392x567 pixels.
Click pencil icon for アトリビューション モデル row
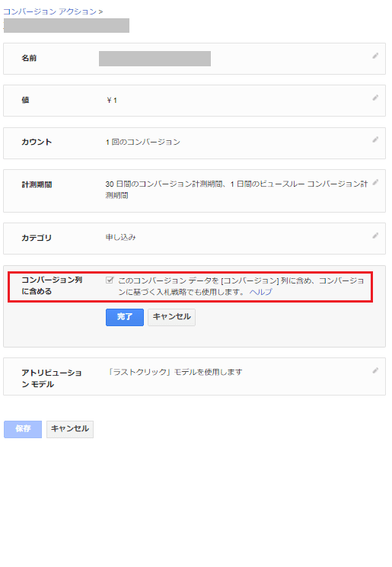(x=375, y=370)
